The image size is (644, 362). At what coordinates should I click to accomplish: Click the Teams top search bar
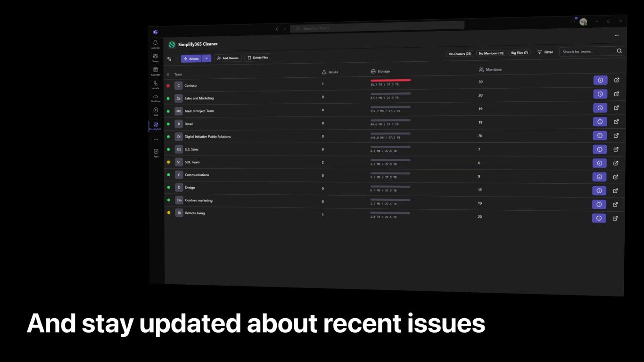click(x=377, y=27)
